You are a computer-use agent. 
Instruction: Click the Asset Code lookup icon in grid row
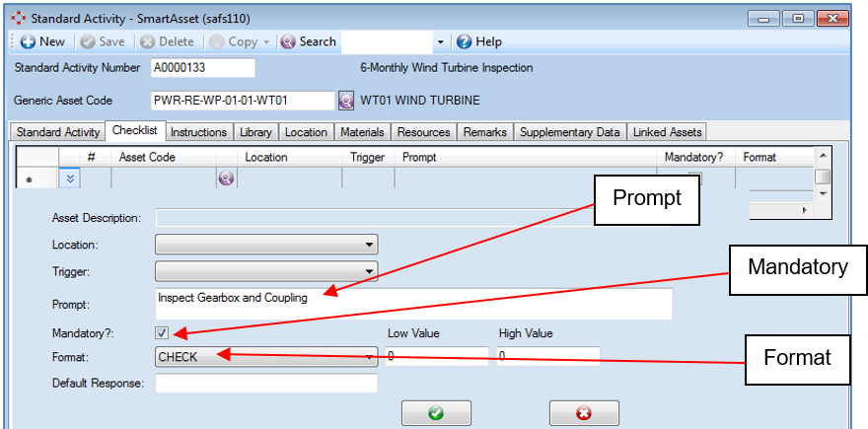[226, 179]
